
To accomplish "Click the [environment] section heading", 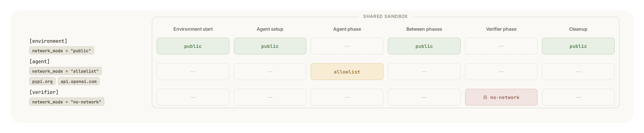I will [x=48, y=41].
